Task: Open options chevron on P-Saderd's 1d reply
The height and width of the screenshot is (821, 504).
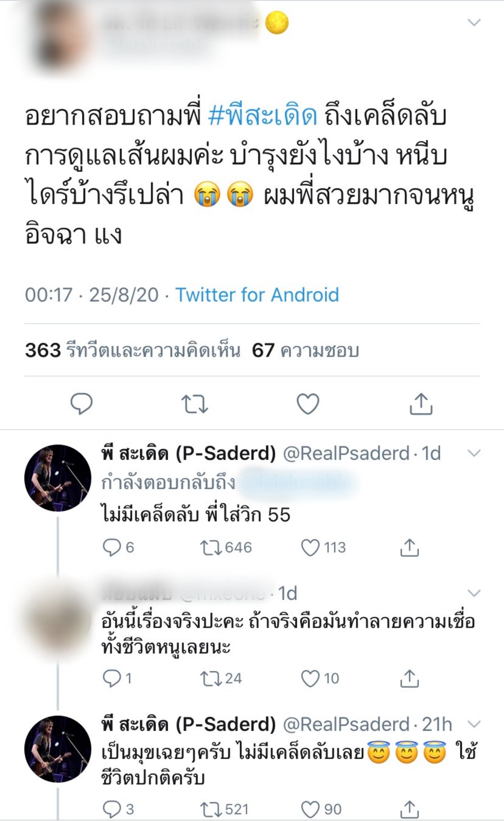Action: pos(474,453)
